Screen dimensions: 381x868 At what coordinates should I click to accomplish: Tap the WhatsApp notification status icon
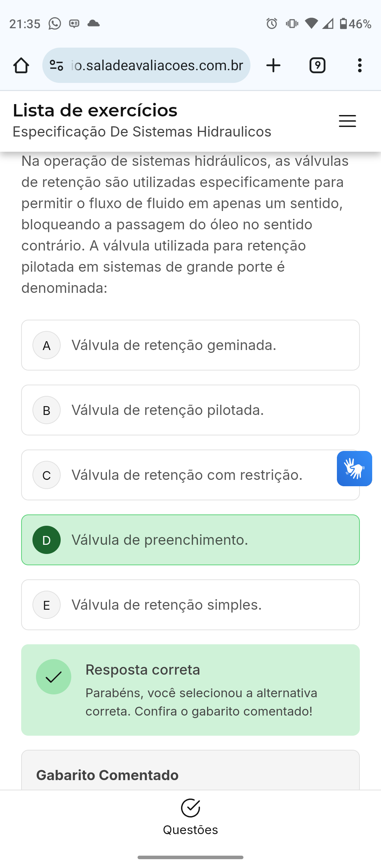(55, 24)
